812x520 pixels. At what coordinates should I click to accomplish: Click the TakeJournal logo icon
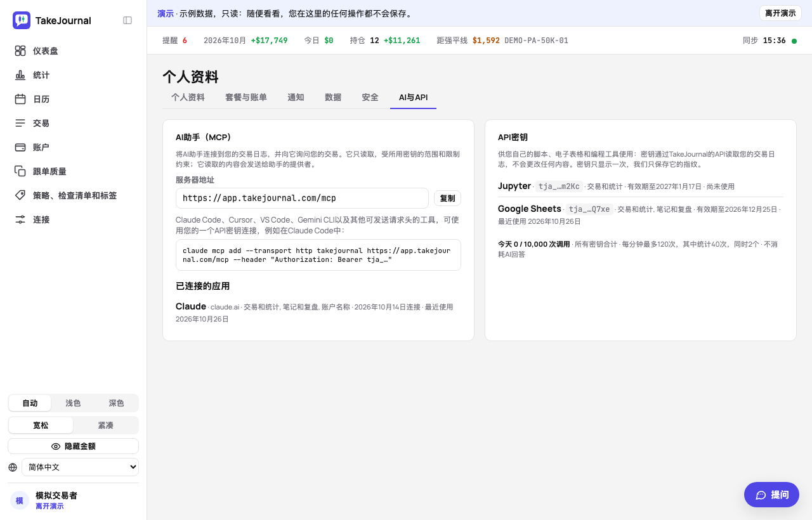(22, 20)
